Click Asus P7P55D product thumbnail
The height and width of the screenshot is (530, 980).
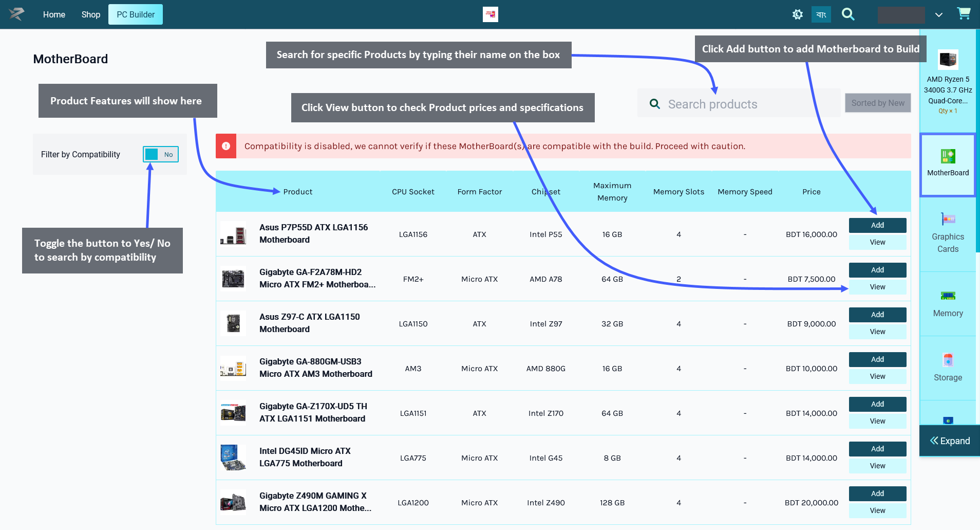(x=233, y=234)
